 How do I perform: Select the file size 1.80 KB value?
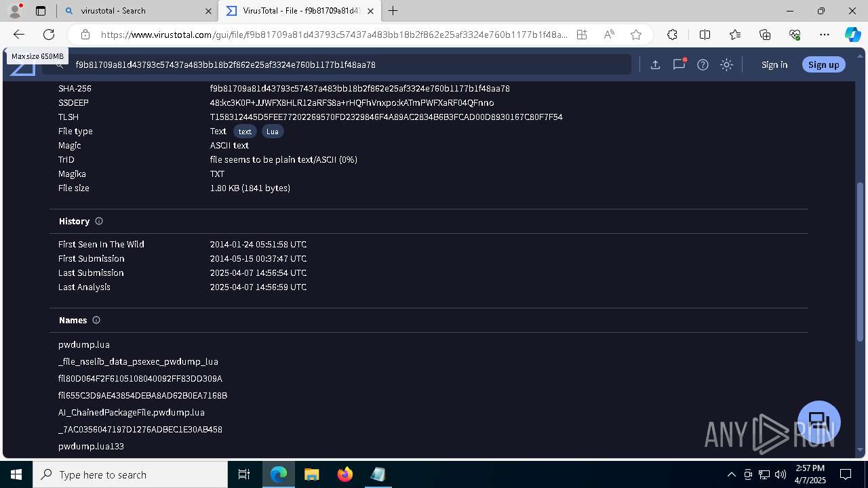[x=250, y=188]
